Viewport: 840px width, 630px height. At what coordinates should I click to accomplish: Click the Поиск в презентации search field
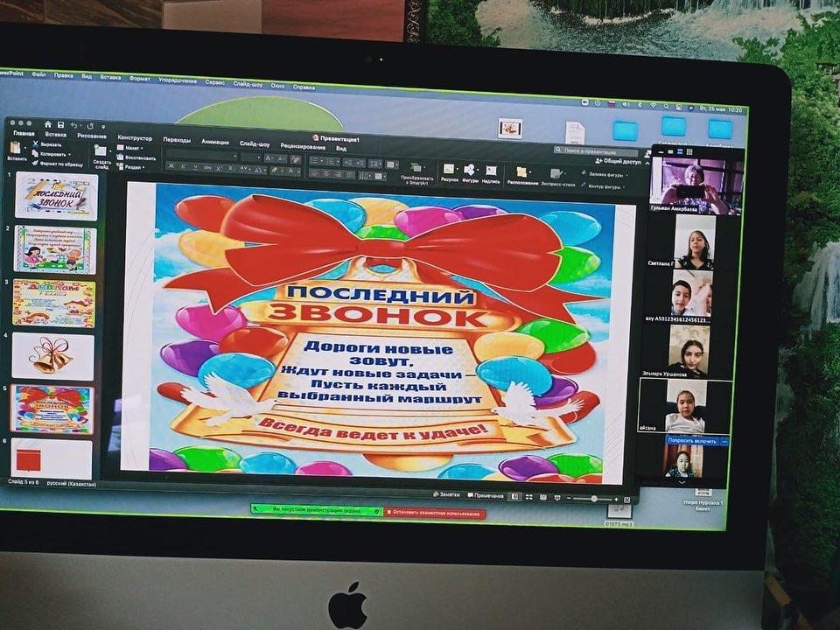596,151
